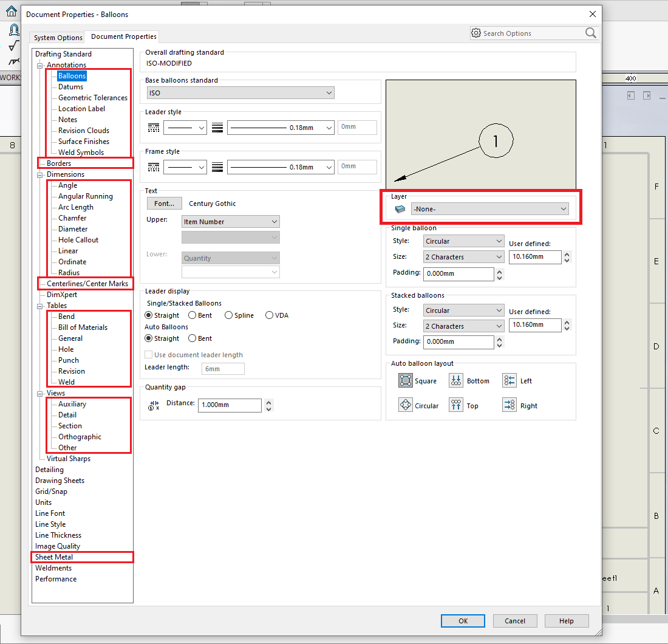This screenshot has width=668, height=644.
Task: Click the Leader style line type icon
Action: [154, 128]
